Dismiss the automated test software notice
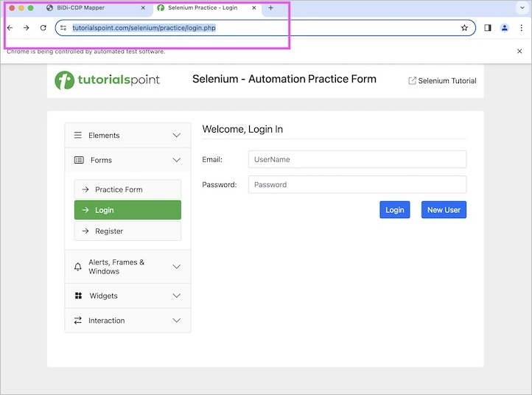The height and width of the screenshot is (395, 532). pyautogui.click(x=519, y=52)
